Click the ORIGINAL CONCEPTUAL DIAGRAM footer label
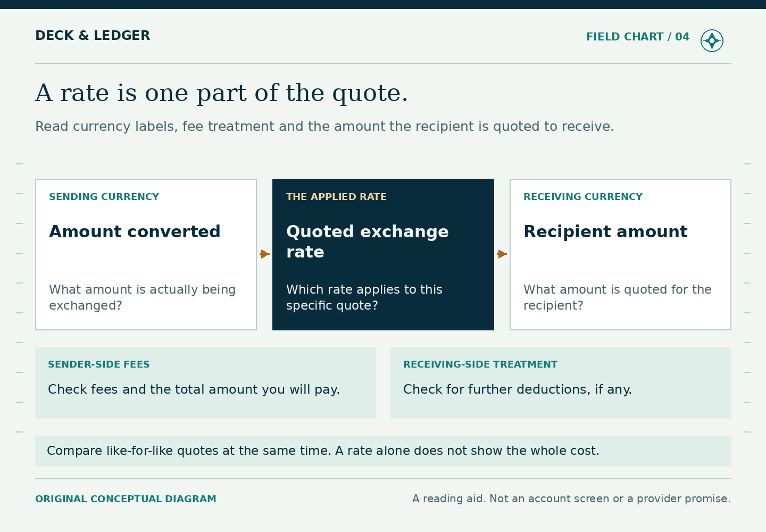The height and width of the screenshot is (532, 766). point(126,499)
